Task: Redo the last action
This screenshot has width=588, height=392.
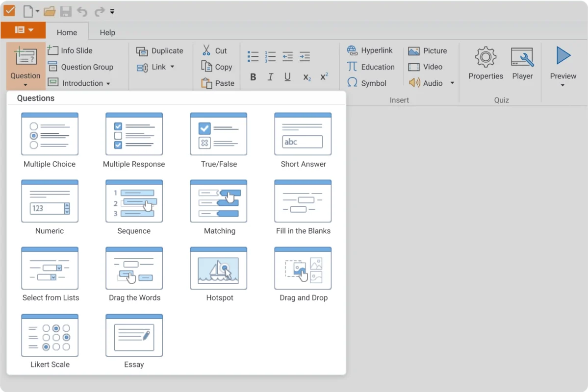Action: coord(99,12)
